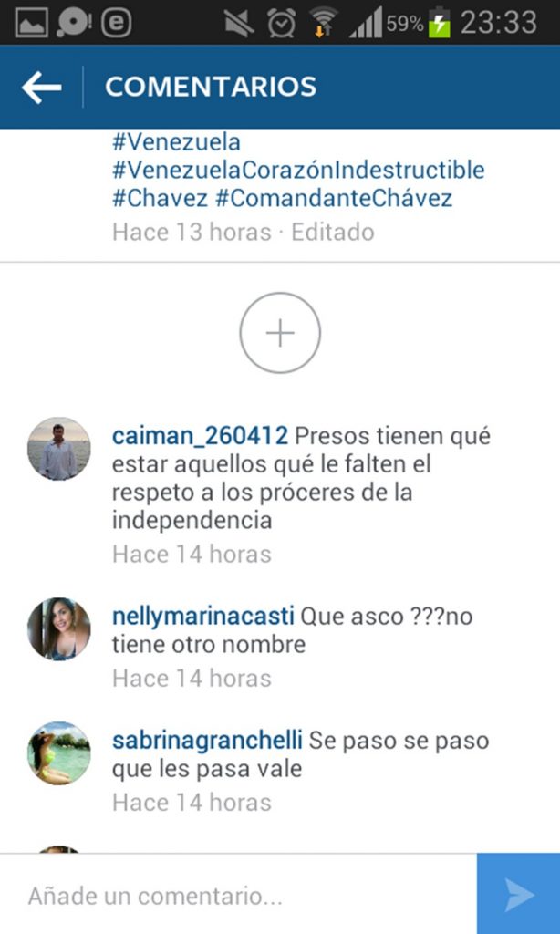Open the caiman_260412 username link

pyautogui.click(x=200, y=437)
